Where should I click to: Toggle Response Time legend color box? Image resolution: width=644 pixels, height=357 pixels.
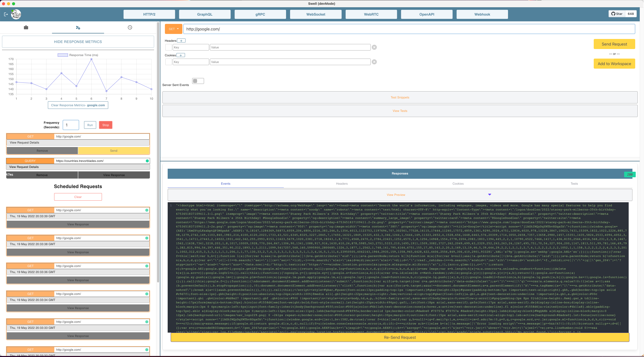pos(63,55)
